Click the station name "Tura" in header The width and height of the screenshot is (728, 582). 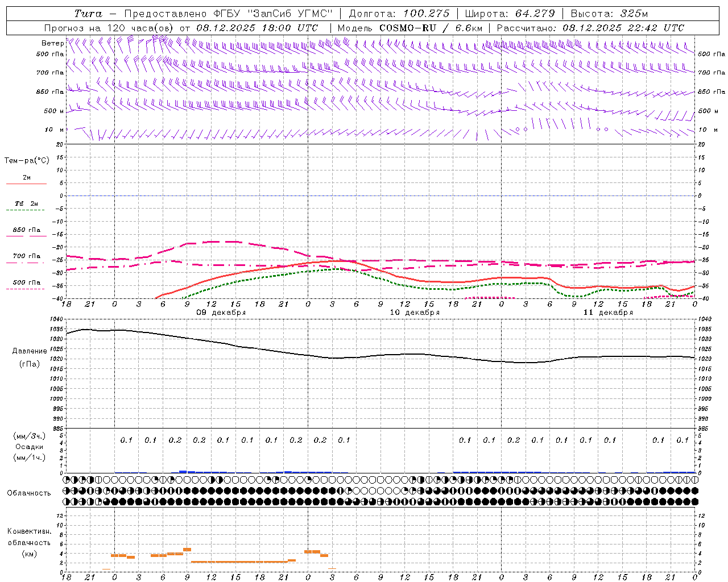pos(88,14)
